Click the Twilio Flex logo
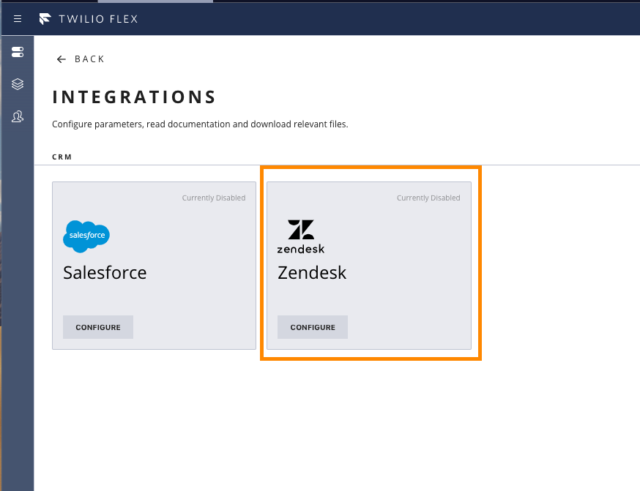Image resolution: width=640 pixels, height=491 pixels. pyautogui.click(x=45, y=19)
